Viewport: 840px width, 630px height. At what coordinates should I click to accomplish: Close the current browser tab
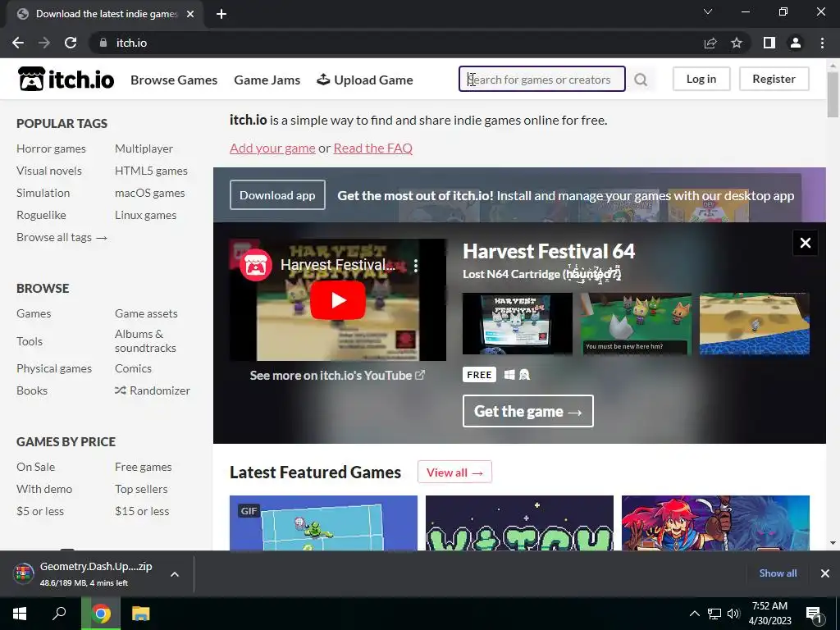click(x=190, y=14)
